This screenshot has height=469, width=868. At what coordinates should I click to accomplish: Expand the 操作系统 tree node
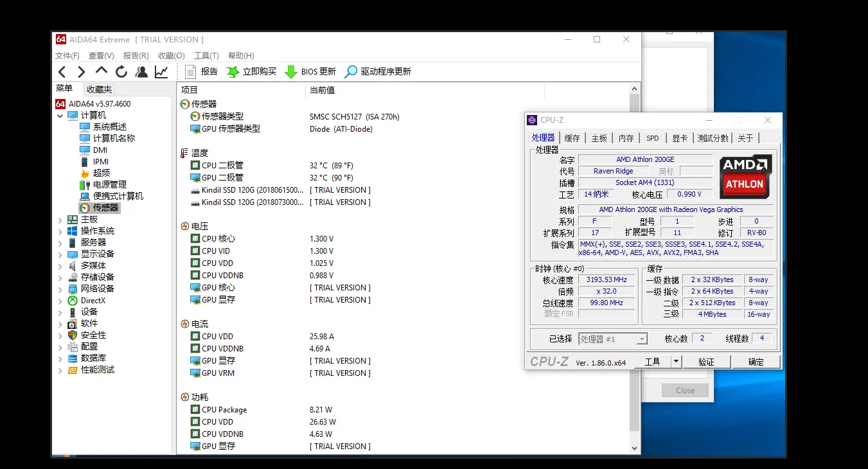coord(60,231)
